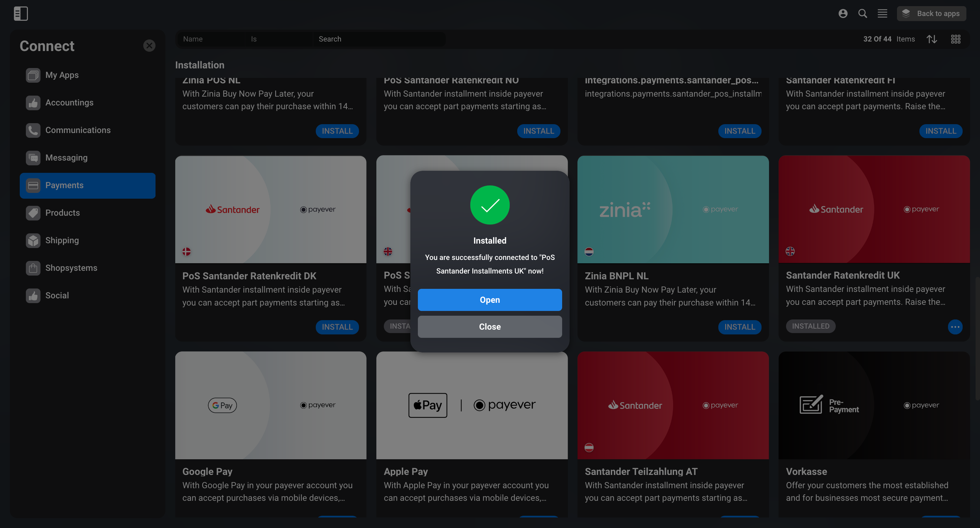This screenshot has height=528, width=980.
Task: Install Zinia BNPL NL
Action: (x=739, y=327)
